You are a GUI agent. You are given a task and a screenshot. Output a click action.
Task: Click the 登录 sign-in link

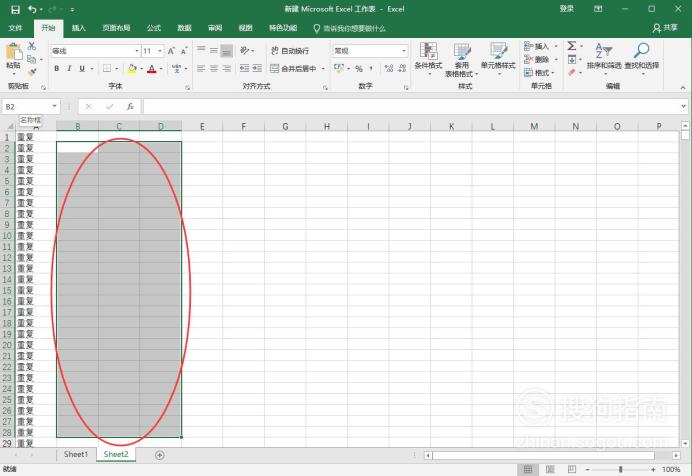pos(567,9)
